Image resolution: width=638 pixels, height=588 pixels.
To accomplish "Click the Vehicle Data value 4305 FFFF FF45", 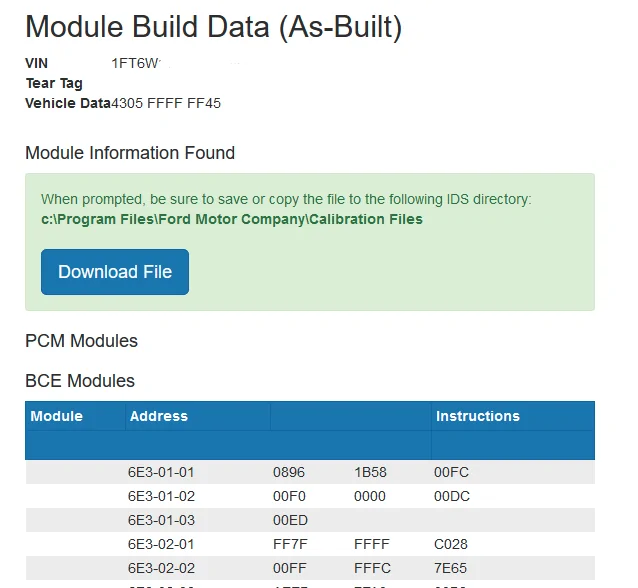I will [166, 103].
